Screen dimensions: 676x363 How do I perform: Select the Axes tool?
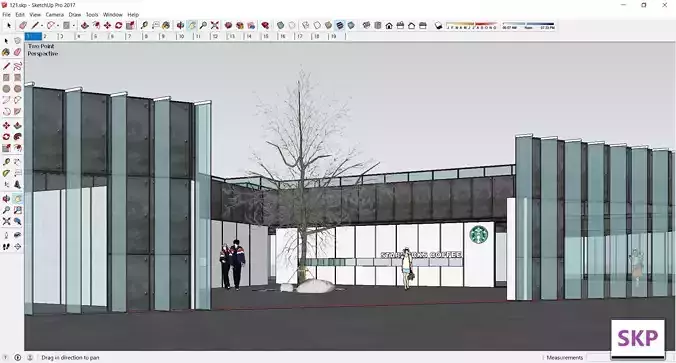point(6,185)
